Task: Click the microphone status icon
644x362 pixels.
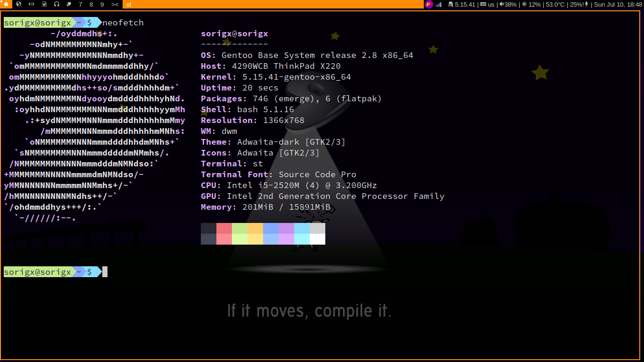Action: pyautogui.click(x=586, y=5)
